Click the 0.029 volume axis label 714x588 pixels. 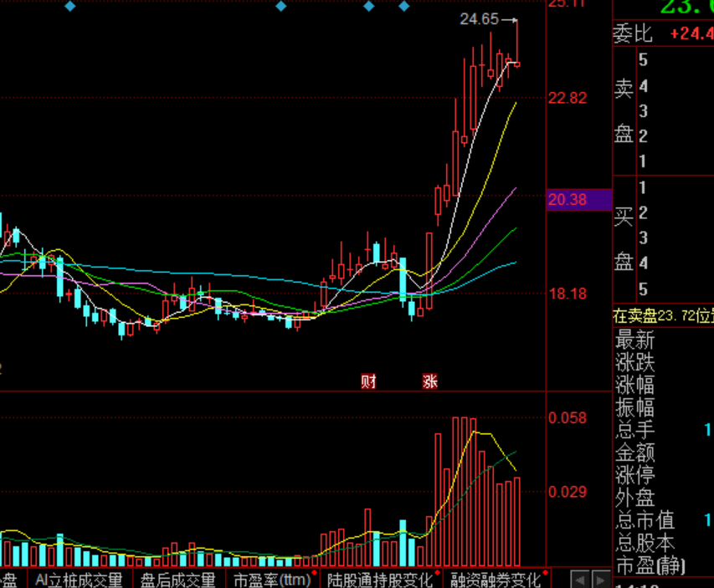pyautogui.click(x=568, y=492)
